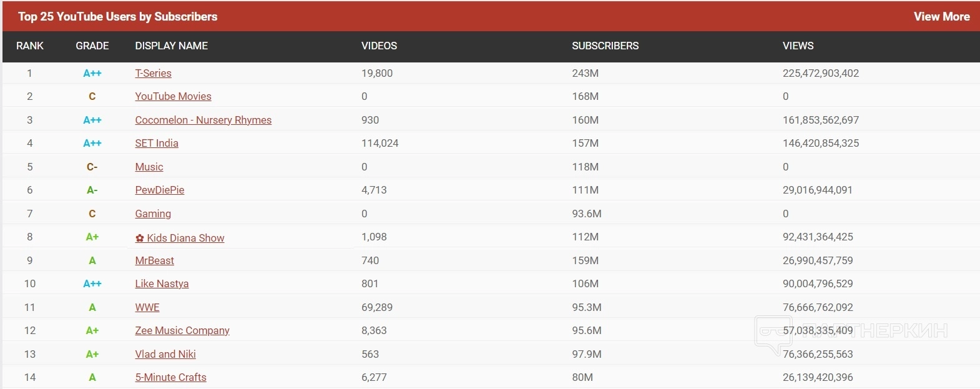Select the C grade of YouTube Movies
980x389 pixels.
point(92,96)
